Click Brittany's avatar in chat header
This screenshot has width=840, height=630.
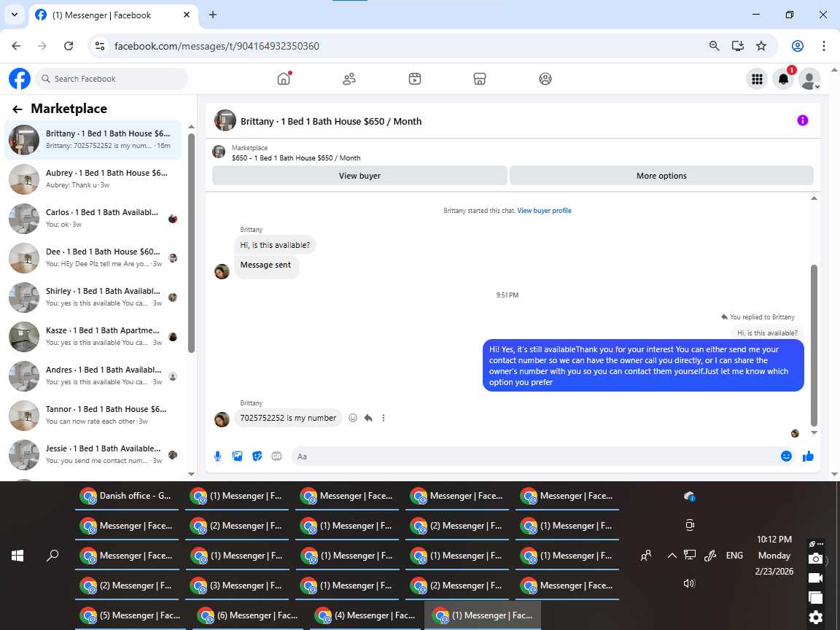(x=225, y=120)
